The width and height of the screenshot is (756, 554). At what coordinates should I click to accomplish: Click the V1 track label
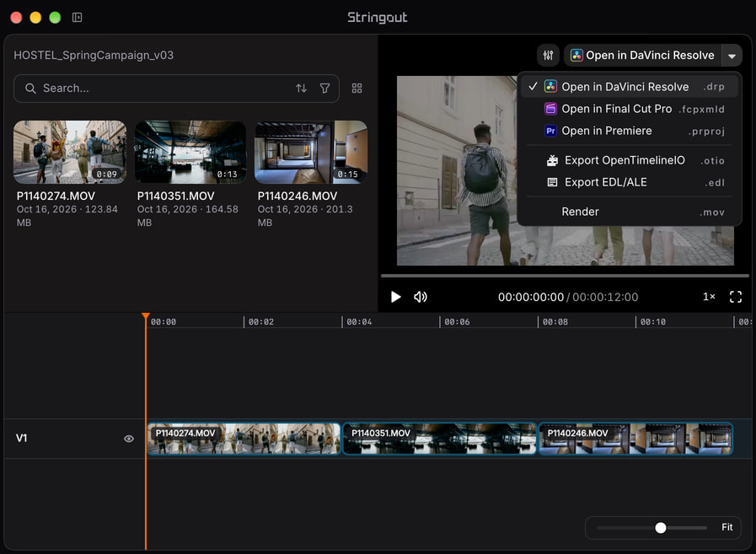click(21, 438)
